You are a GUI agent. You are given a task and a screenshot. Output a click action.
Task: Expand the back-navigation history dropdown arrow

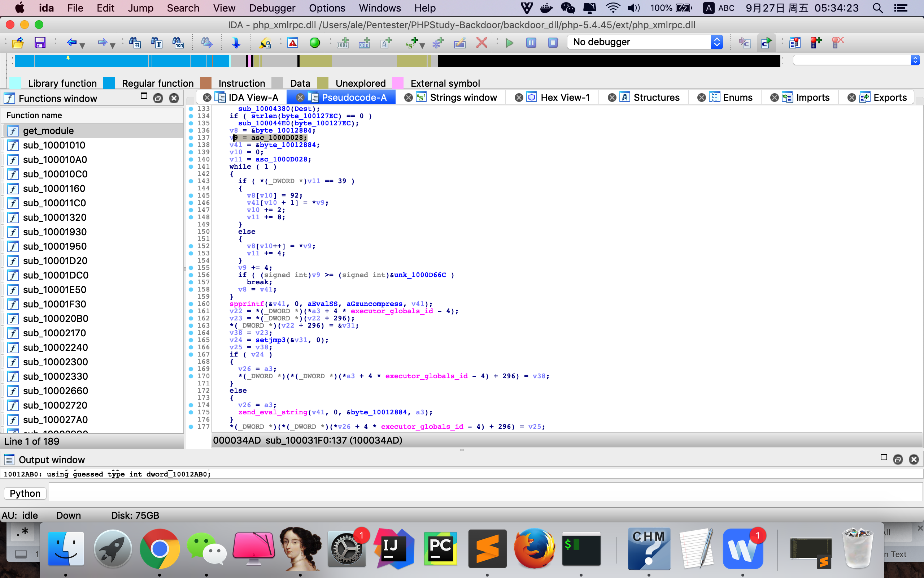point(82,46)
